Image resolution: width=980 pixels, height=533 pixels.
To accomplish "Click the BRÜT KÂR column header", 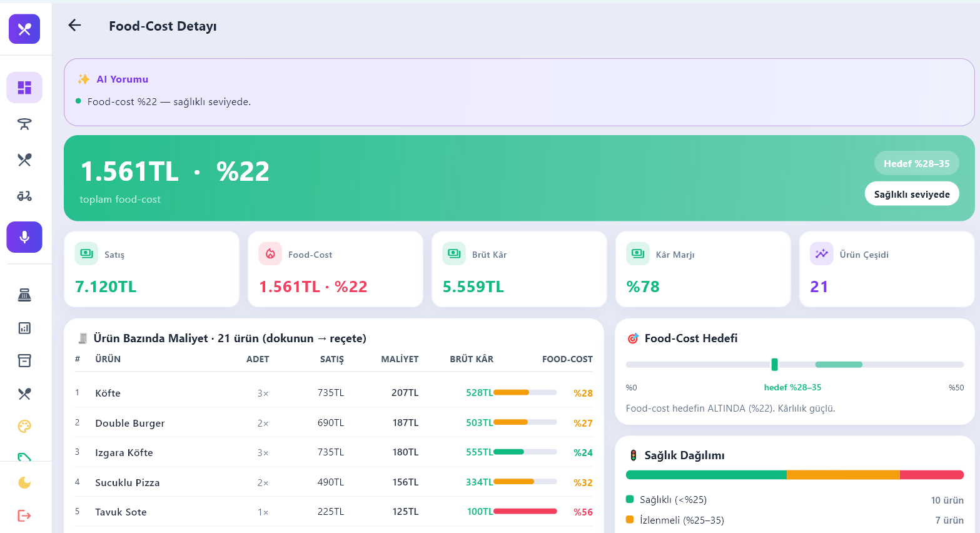I will 472,359.
